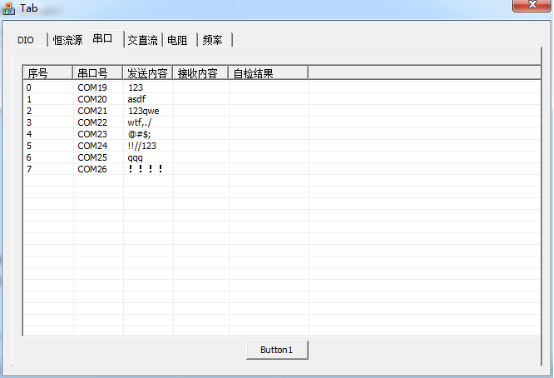Click Button1

pos(277,350)
